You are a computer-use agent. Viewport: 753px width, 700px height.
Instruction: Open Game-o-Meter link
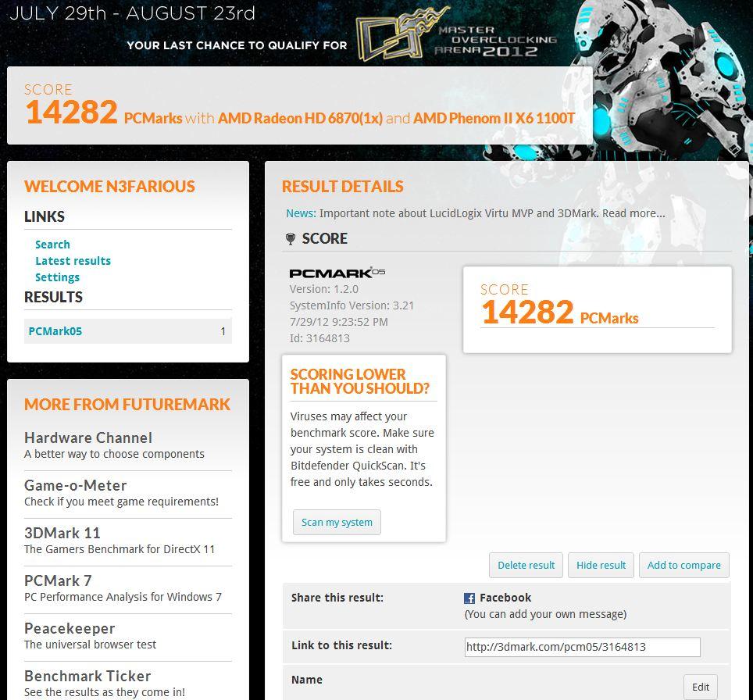coord(76,485)
